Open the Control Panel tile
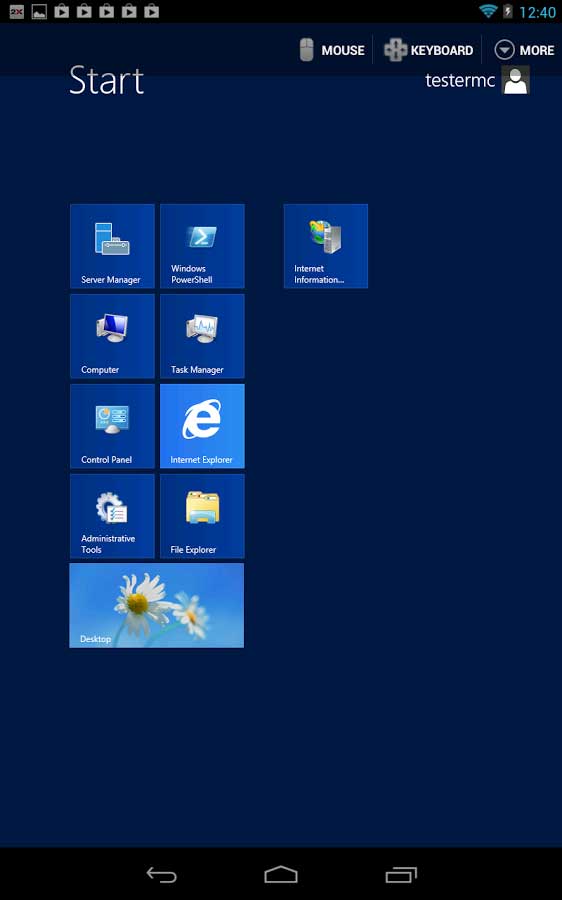Screen dimensions: 562x900 coord(112,426)
